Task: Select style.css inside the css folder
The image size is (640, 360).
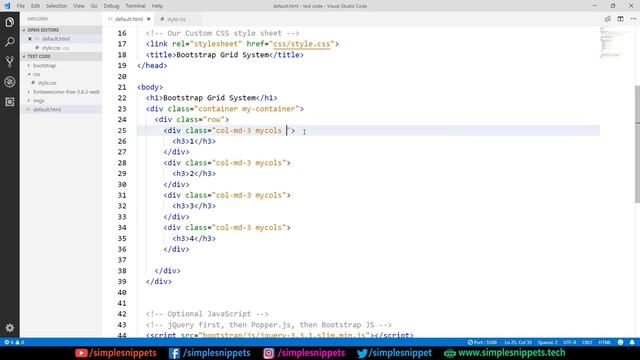Action: [47, 83]
